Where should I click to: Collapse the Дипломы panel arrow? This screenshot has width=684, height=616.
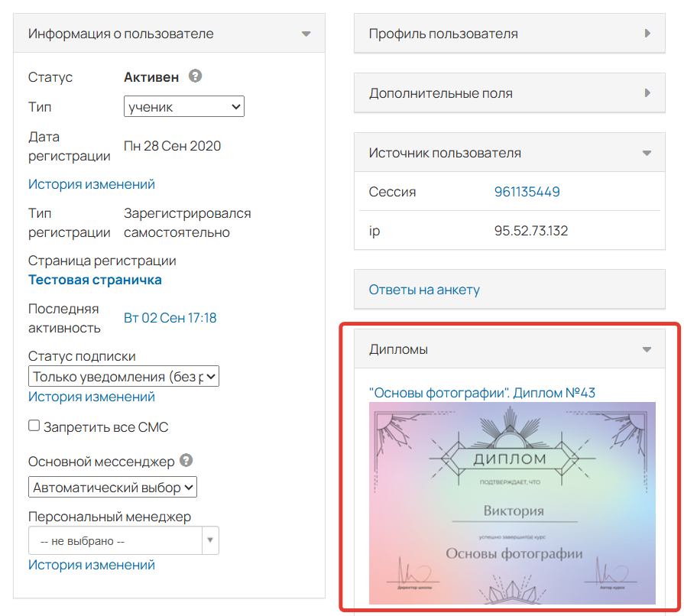pos(647,349)
